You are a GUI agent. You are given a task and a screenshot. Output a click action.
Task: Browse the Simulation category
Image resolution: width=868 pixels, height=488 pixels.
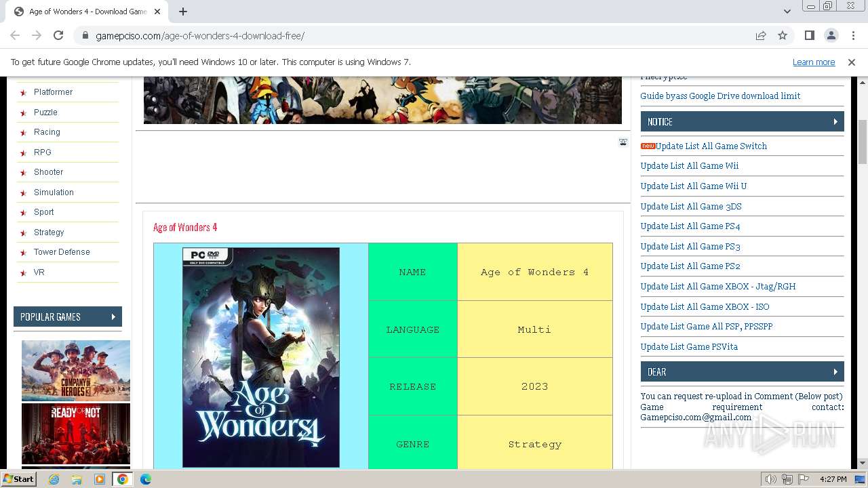click(54, 192)
